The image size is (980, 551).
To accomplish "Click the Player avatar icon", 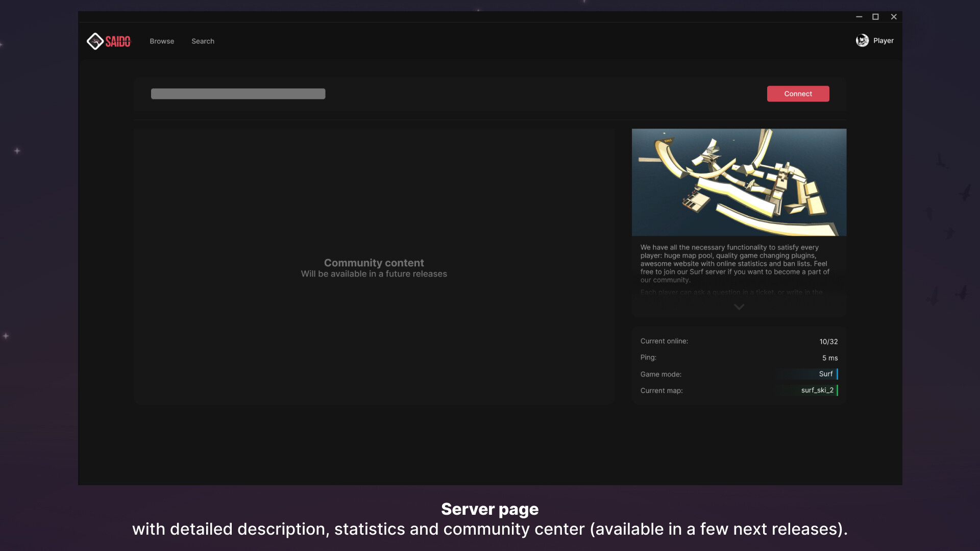I will 862,40.
